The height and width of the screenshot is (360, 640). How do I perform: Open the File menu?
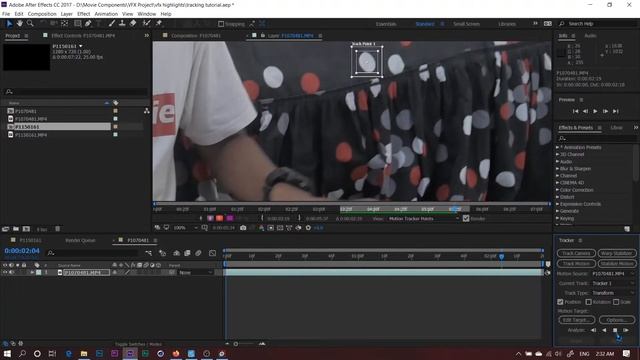(x=6, y=14)
